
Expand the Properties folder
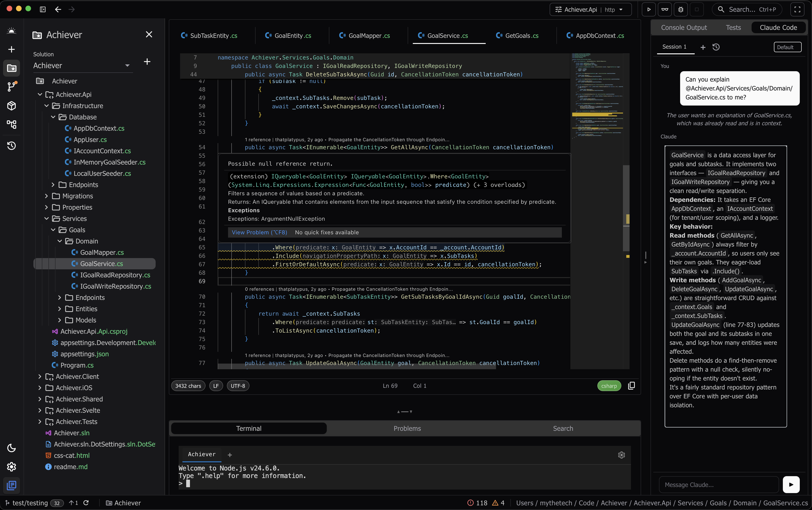click(x=47, y=207)
